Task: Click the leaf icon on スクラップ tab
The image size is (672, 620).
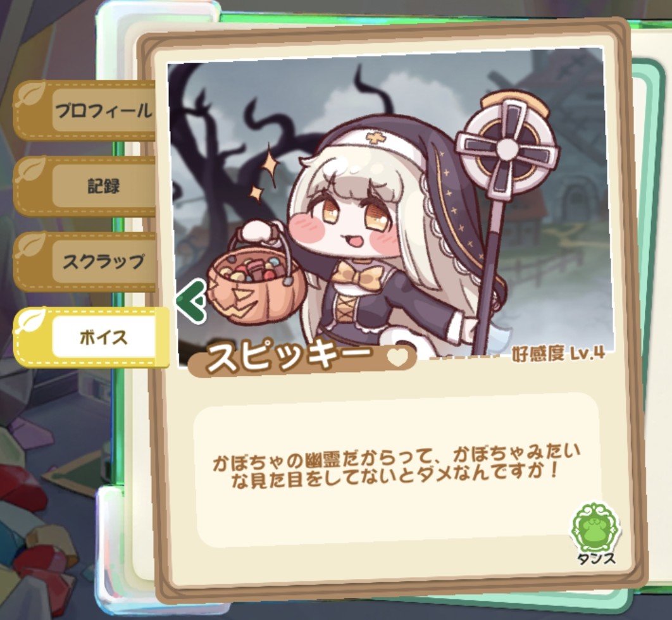Action: point(31,245)
